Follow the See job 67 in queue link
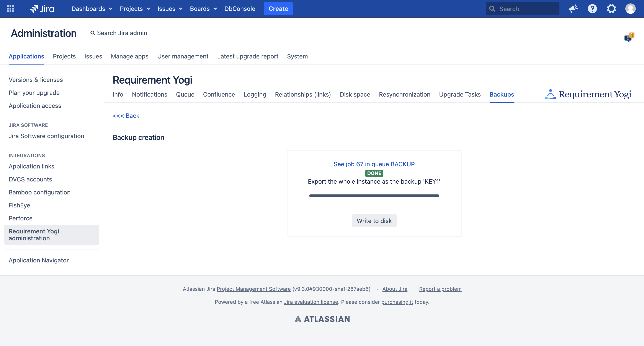The height and width of the screenshot is (346, 644). pyautogui.click(x=374, y=164)
